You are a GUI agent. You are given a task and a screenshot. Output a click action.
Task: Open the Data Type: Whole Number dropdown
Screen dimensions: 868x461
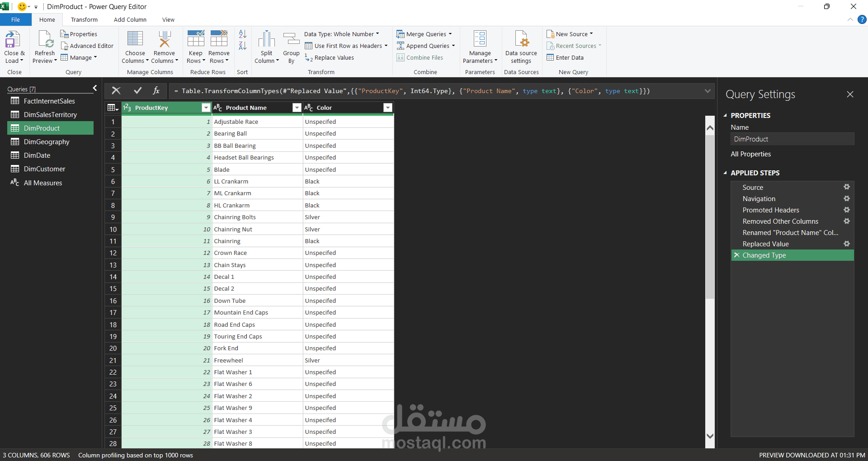tap(342, 34)
